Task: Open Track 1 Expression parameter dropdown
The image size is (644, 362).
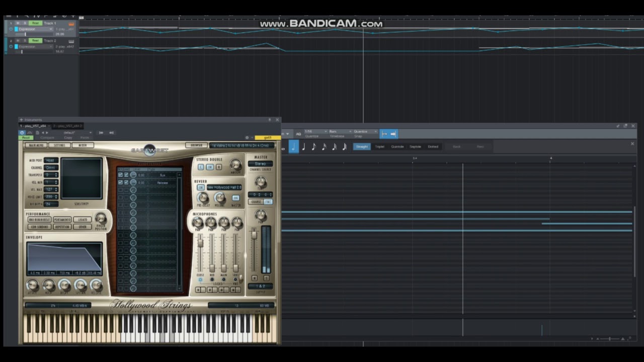Action: pos(35,29)
